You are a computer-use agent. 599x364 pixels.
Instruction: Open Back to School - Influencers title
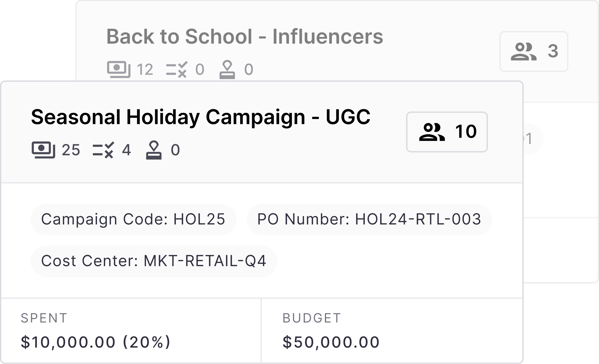(x=245, y=37)
